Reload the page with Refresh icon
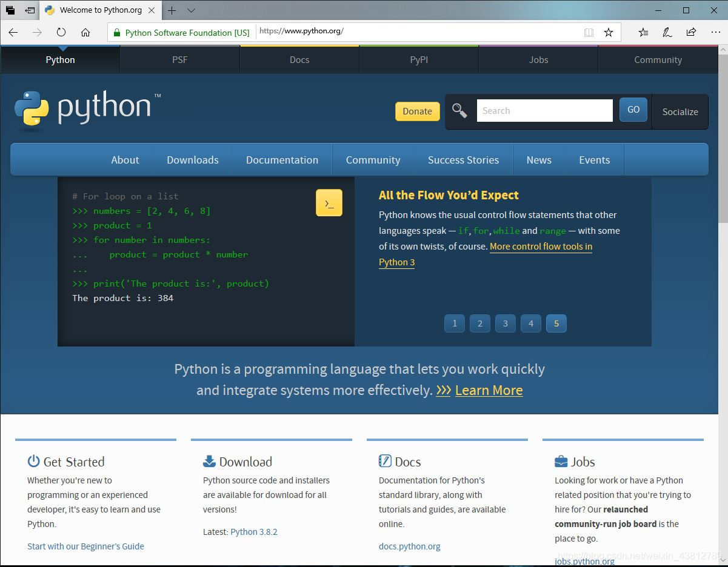 click(x=61, y=32)
